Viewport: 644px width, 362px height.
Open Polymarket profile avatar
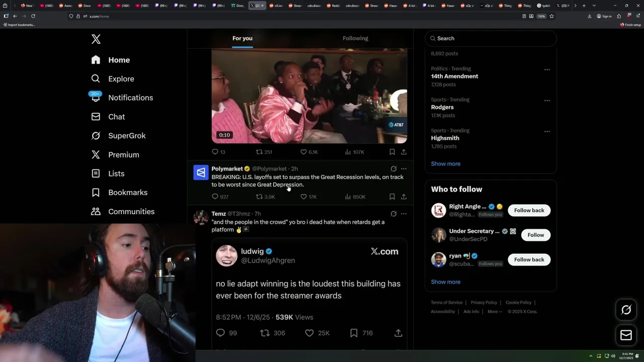click(201, 172)
